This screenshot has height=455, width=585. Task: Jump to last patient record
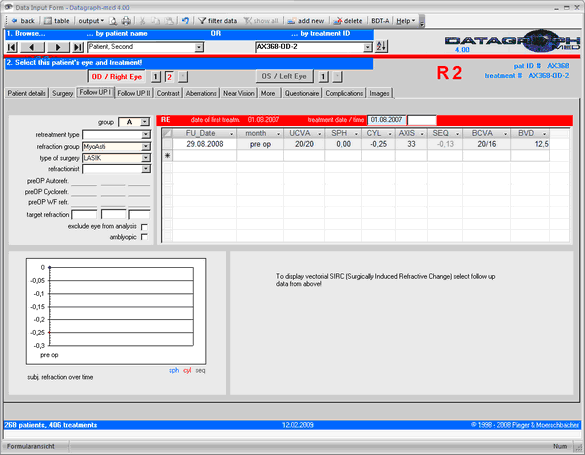point(78,47)
